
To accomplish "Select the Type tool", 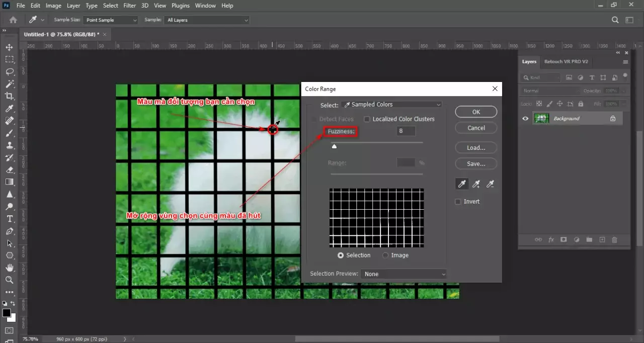I will [10, 219].
